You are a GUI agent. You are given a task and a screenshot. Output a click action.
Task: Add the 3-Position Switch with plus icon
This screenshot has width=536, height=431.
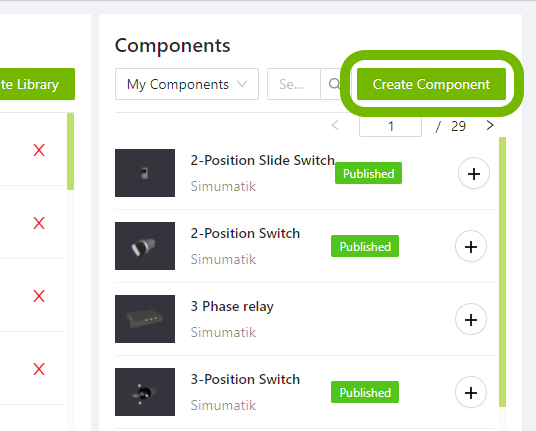(x=471, y=392)
